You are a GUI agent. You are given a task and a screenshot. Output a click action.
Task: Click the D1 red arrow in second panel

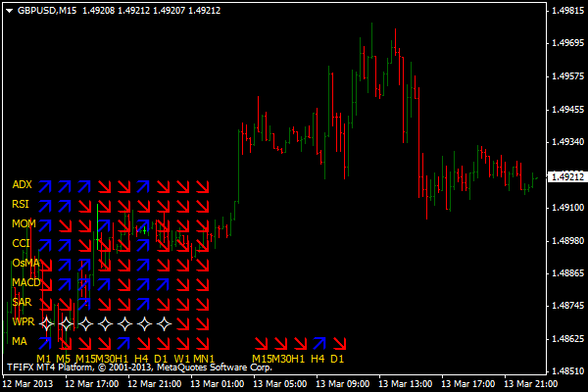[339, 343]
